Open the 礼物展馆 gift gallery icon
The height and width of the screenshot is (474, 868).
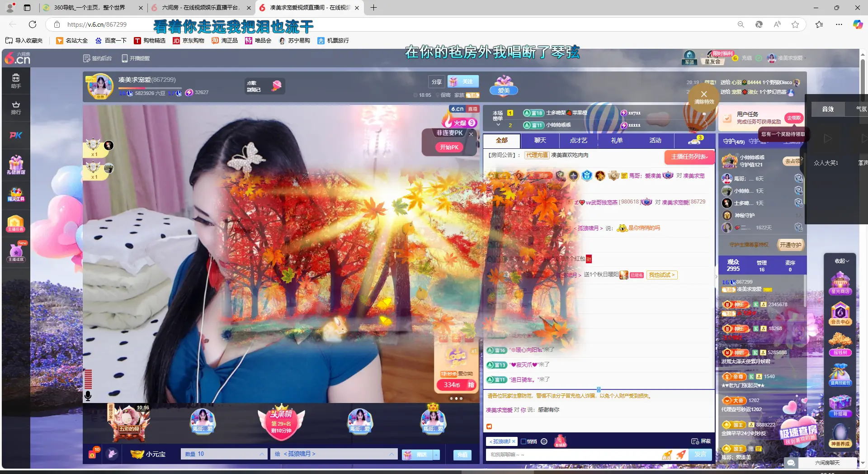[16, 165]
